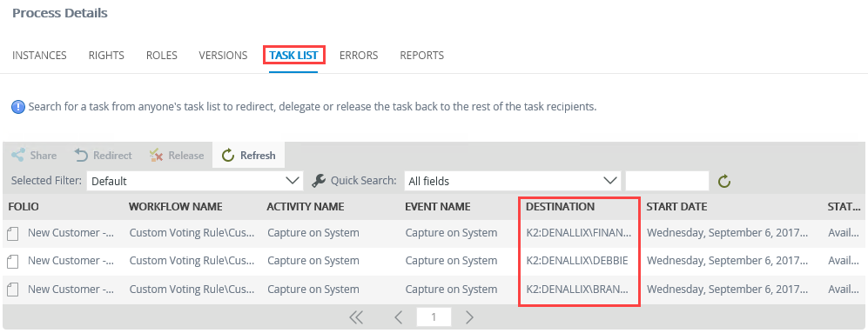The width and height of the screenshot is (868, 333).
Task: Open the Errors tab
Action: click(x=359, y=56)
